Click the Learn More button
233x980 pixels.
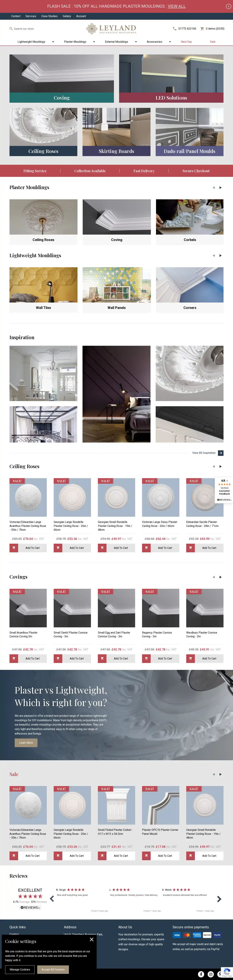(x=26, y=743)
